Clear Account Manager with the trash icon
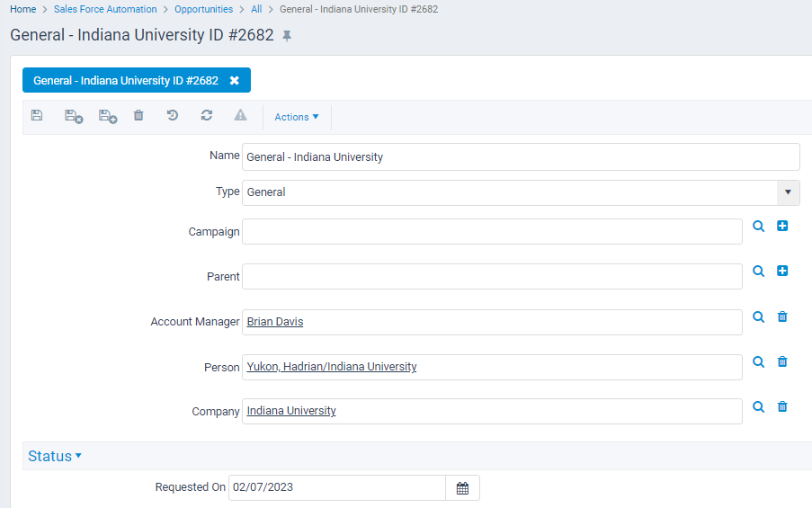The width and height of the screenshot is (812, 508). [x=782, y=316]
